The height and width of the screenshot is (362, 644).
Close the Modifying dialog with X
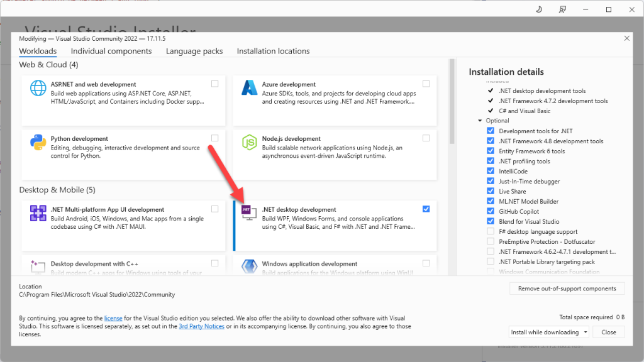click(x=627, y=38)
